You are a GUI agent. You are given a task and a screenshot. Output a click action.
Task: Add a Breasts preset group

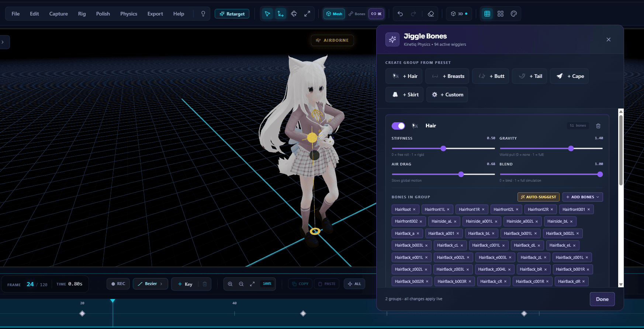(447, 76)
